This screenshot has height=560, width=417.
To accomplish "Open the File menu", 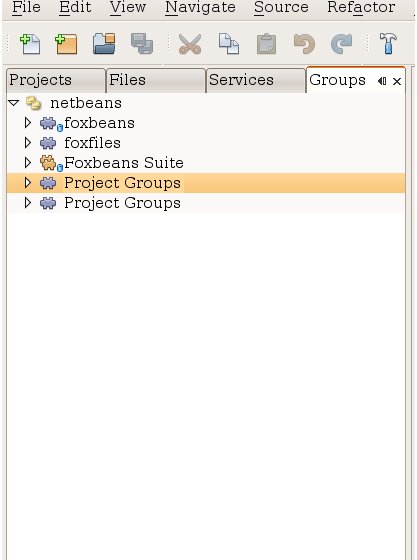I will tap(26, 7).
